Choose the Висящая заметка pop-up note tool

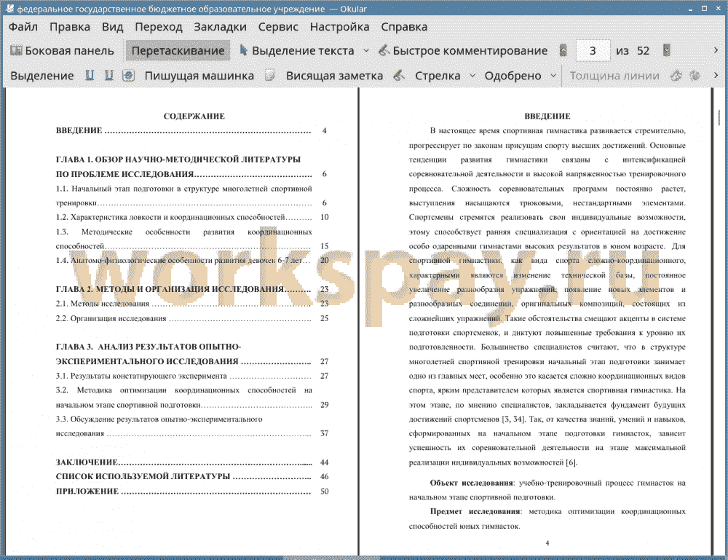tap(334, 76)
